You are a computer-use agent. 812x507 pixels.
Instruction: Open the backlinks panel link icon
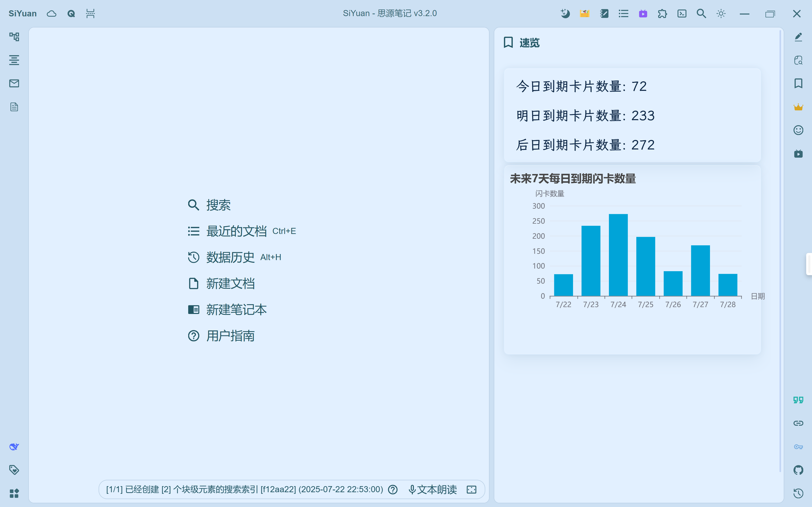(798, 423)
